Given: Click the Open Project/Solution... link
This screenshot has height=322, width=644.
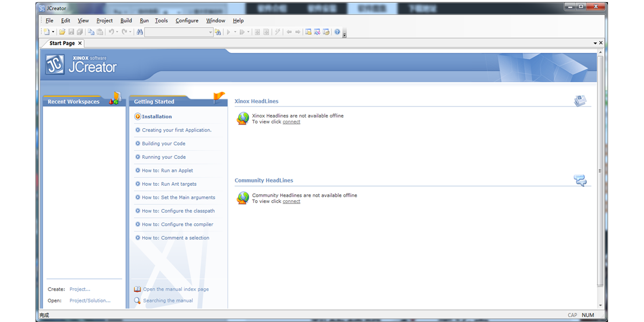Looking at the screenshot, I should [90, 301].
